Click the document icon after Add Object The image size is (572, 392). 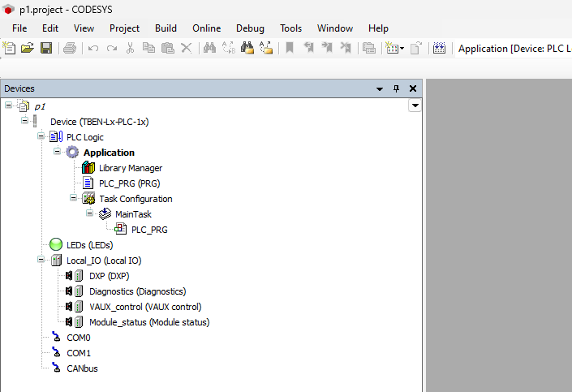click(416, 48)
